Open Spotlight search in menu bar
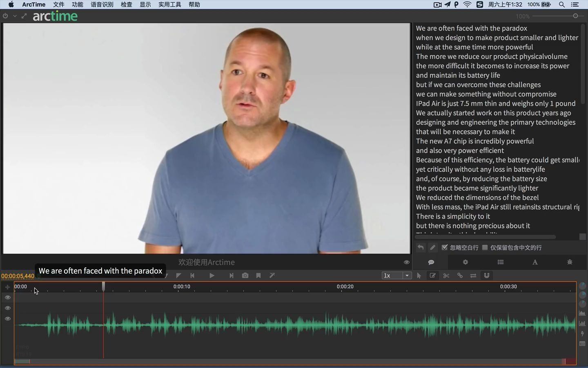Image resolution: width=588 pixels, height=368 pixels. 562,4
